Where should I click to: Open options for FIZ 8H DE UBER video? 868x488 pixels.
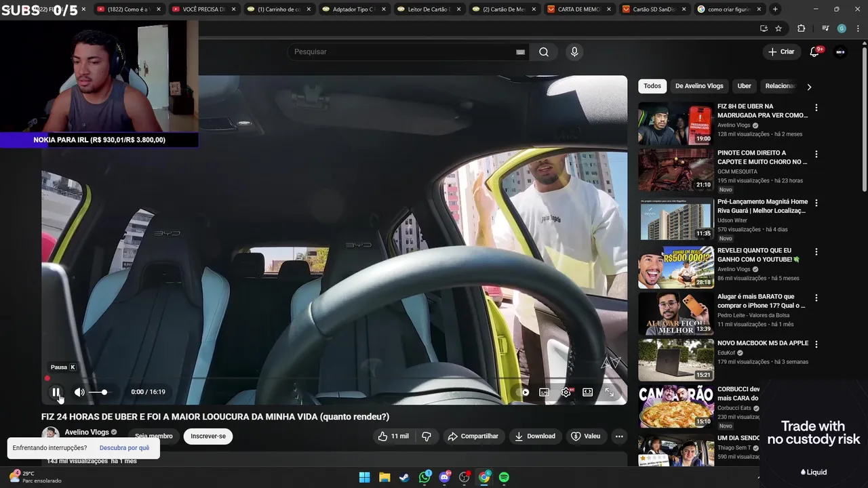click(x=816, y=108)
